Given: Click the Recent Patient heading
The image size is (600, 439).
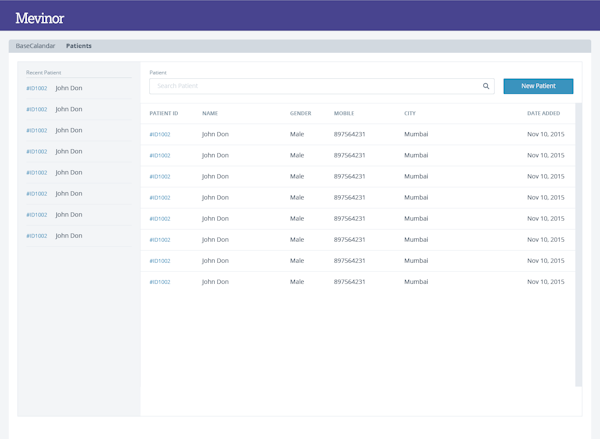Looking at the screenshot, I should coord(44,72).
